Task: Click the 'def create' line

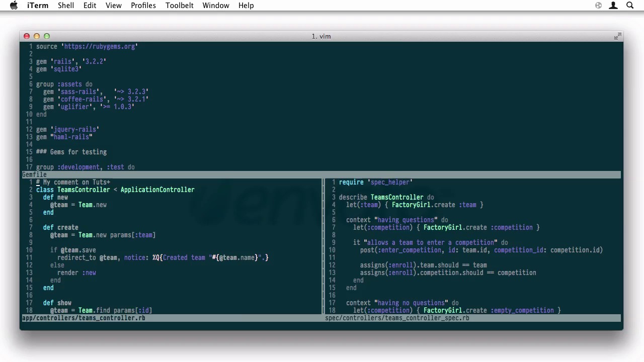Action: 60,227
